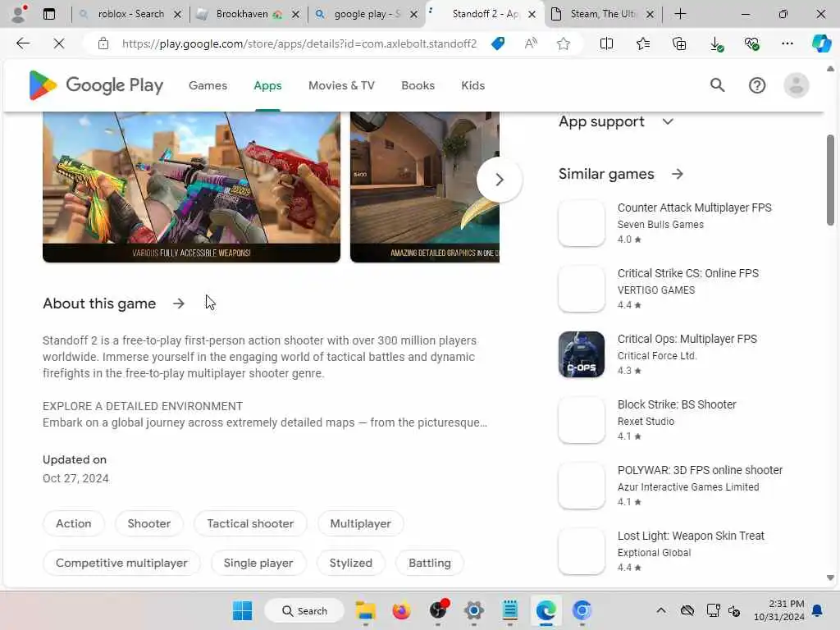
Task: Open the Google Play search icon
Action: point(717,85)
